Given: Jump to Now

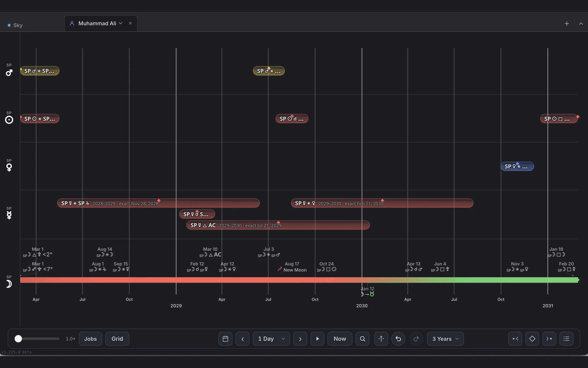Looking at the screenshot, I should (340, 339).
